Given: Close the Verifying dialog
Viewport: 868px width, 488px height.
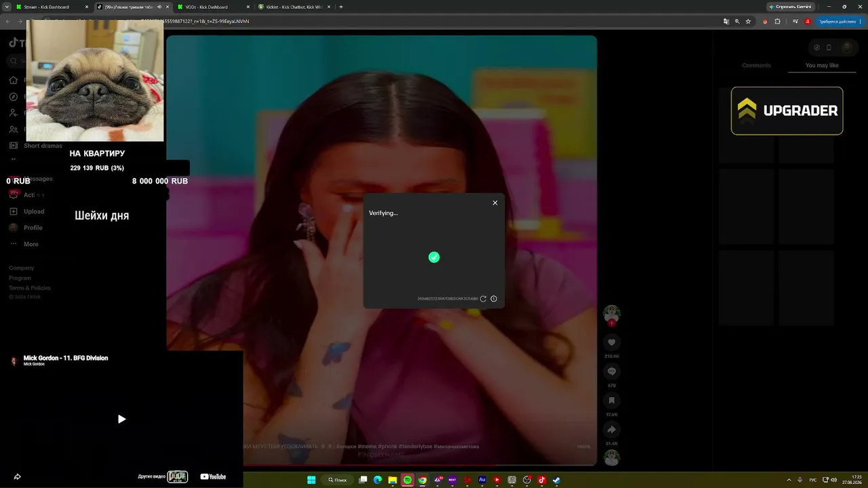Looking at the screenshot, I should point(495,203).
